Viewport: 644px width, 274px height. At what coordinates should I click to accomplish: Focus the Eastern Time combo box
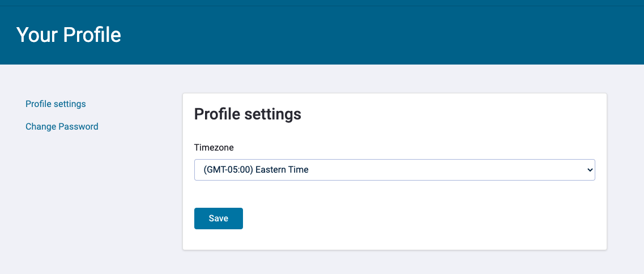pyautogui.click(x=394, y=170)
